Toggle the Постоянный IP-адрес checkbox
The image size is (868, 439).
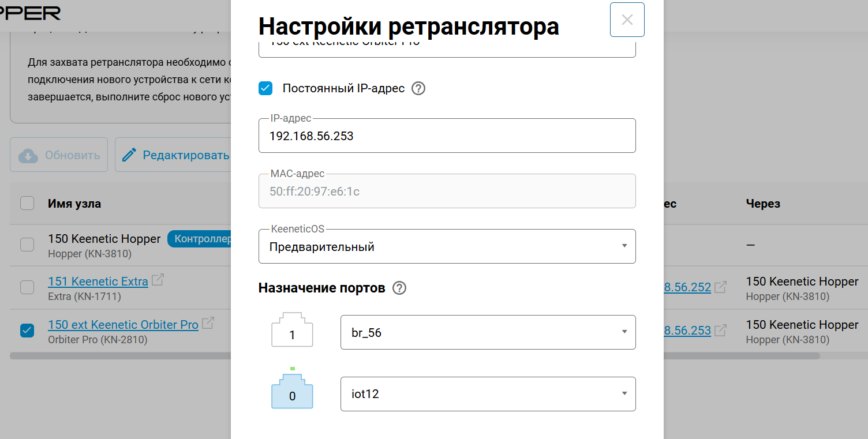point(265,88)
